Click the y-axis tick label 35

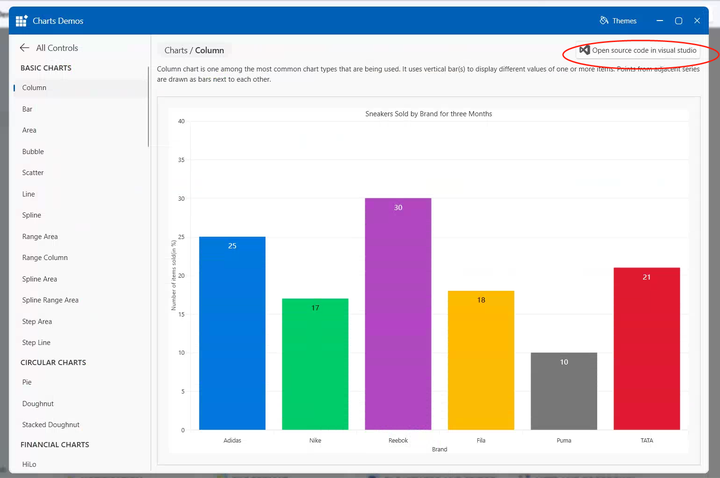click(181, 160)
